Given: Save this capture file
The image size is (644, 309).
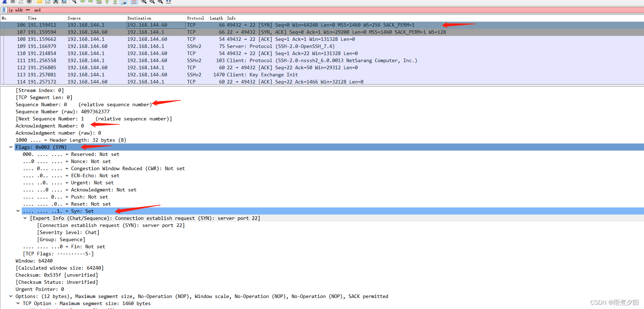Looking at the screenshot, I should (x=48, y=1).
